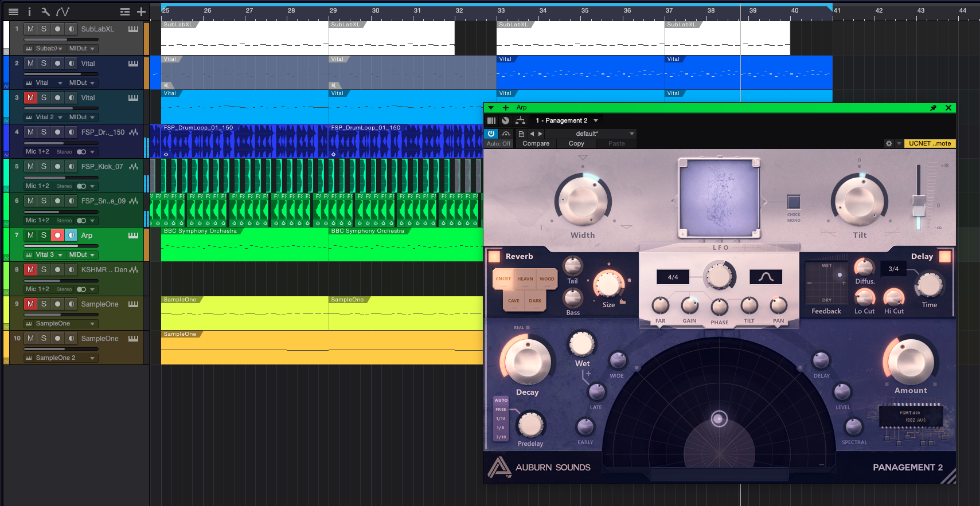980x506 pixels.
Task: Go to next preset with right arrow
Action: coord(540,134)
